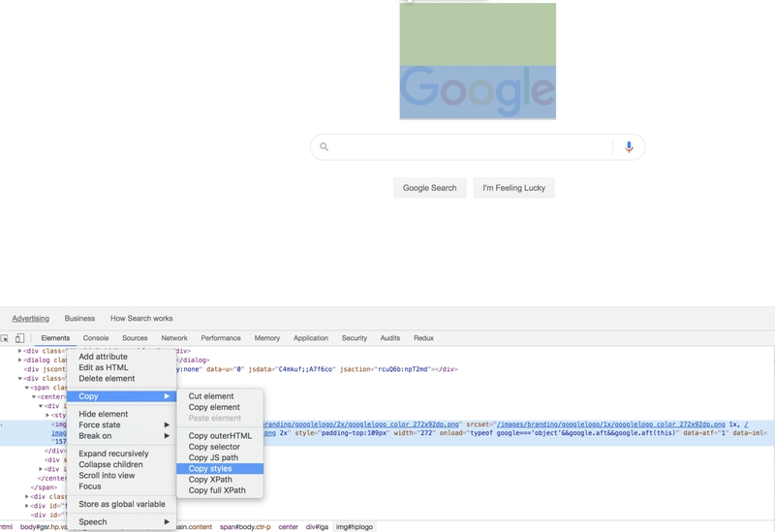
Task: Select the jsdata C4mkuf div row
Action: pos(240,369)
